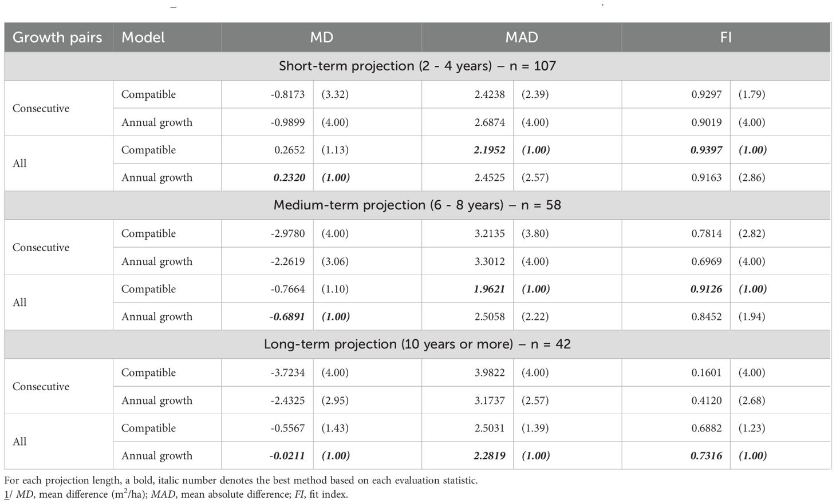Click the bold FI value 0.9397
Image resolution: width=836 pixels, height=504 pixels.
[707, 150]
